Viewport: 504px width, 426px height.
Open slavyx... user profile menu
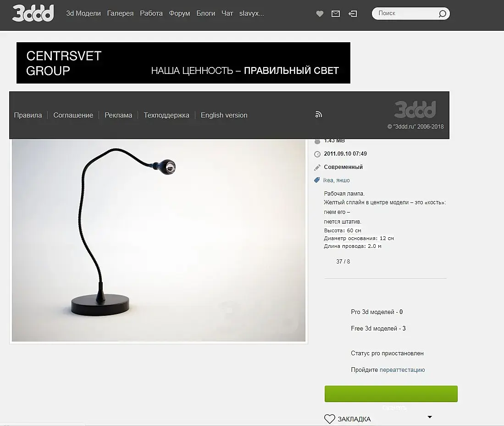[251, 13]
